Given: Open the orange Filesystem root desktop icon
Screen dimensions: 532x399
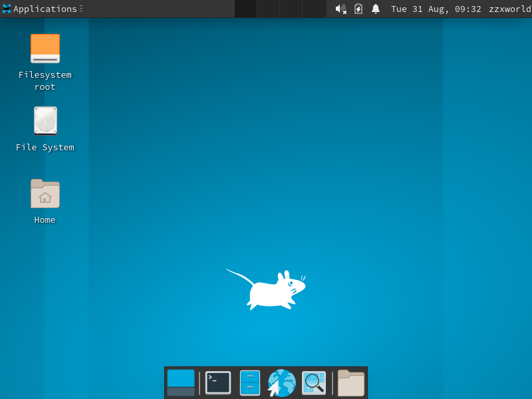Looking at the screenshot, I should pyautogui.click(x=45, y=48).
